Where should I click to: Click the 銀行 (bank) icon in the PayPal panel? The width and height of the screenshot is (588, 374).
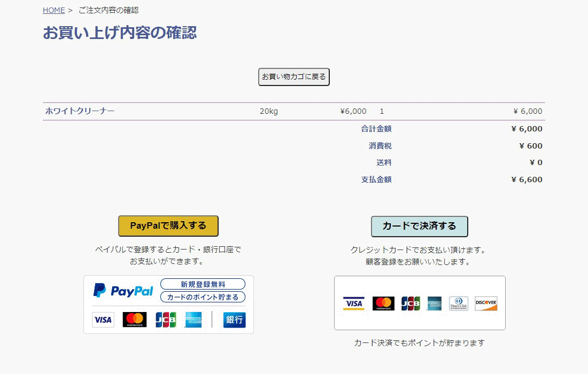[234, 320]
